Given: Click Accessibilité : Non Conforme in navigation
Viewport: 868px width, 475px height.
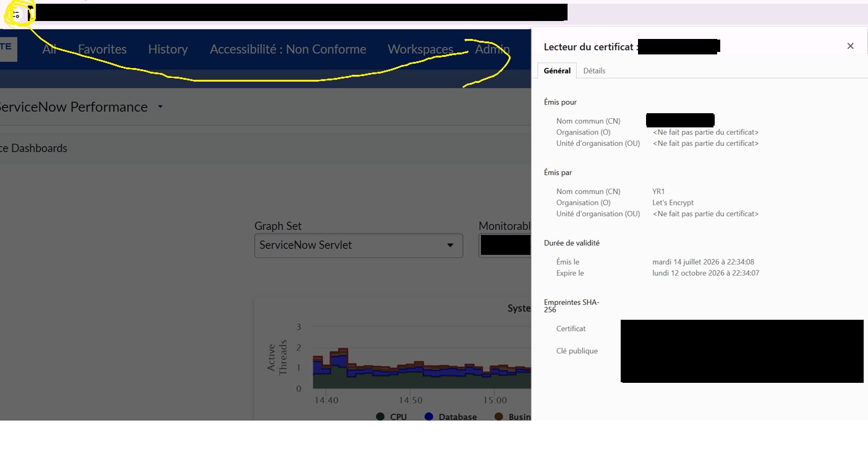Looking at the screenshot, I should click(288, 49).
